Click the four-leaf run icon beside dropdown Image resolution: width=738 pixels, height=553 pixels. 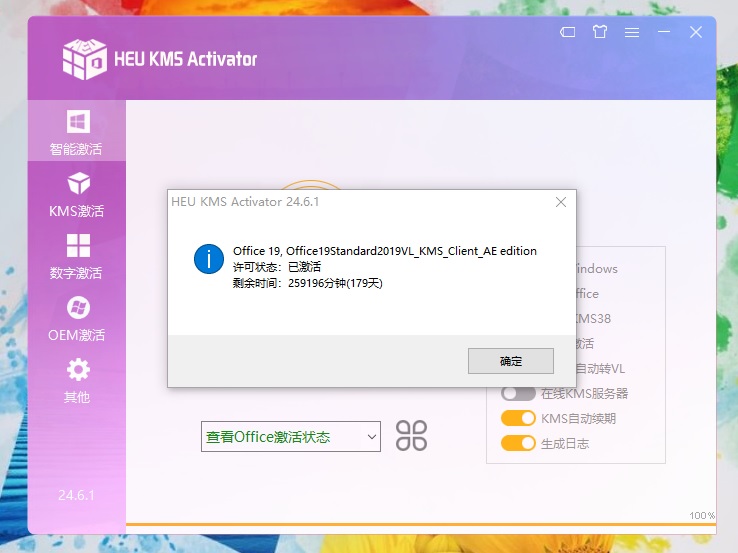(x=411, y=436)
